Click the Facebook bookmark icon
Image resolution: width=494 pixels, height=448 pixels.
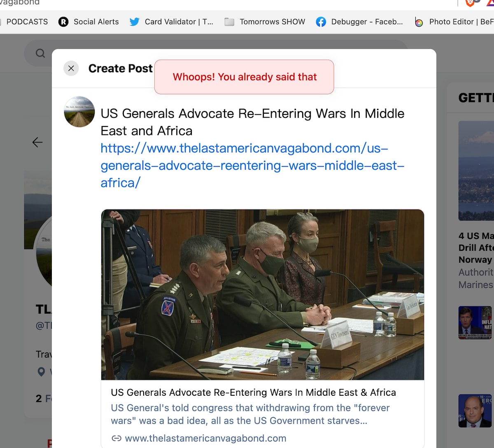(321, 22)
